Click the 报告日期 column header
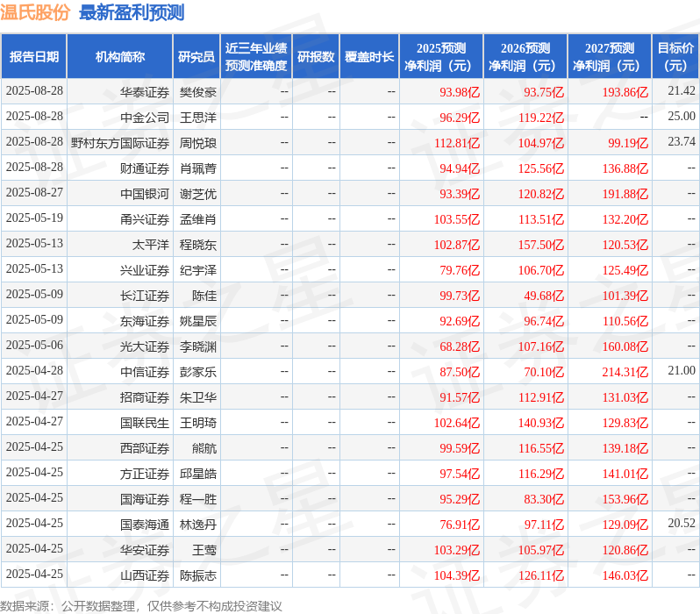 (x=34, y=57)
